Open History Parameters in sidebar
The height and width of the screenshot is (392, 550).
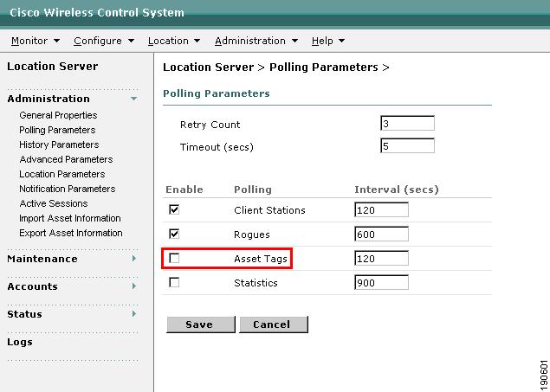pyautogui.click(x=59, y=145)
